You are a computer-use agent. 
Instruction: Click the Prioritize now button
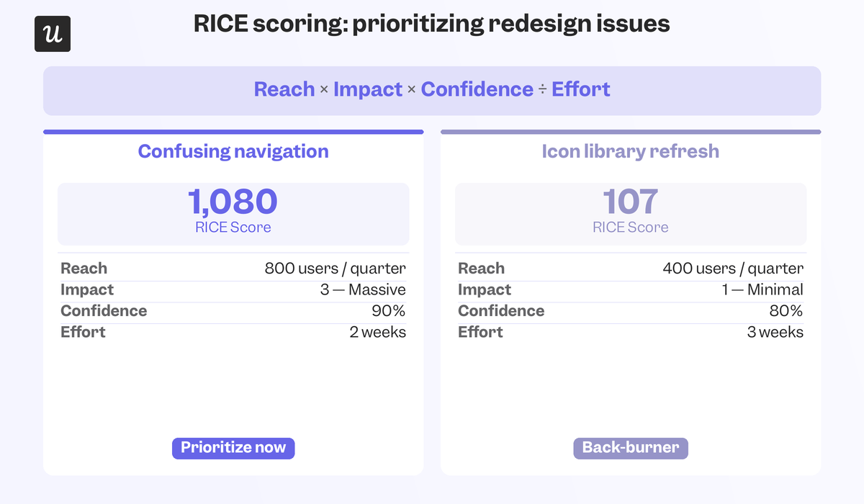[233, 448]
